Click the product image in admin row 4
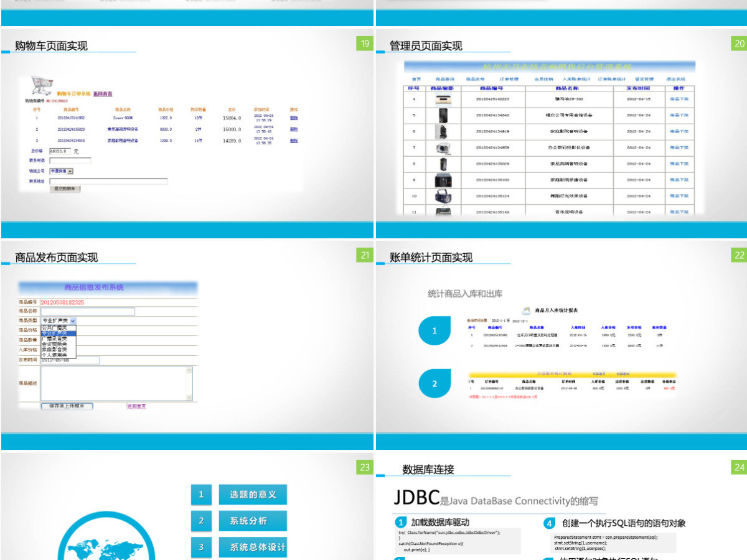The width and height of the screenshot is (747, 560). [x=444, y=99]
